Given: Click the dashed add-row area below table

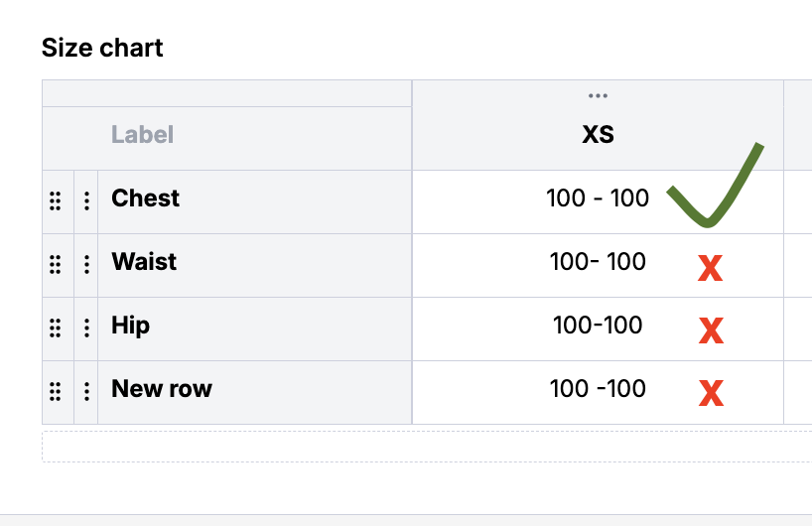Looking at the screenshot, I should point(427,447).
